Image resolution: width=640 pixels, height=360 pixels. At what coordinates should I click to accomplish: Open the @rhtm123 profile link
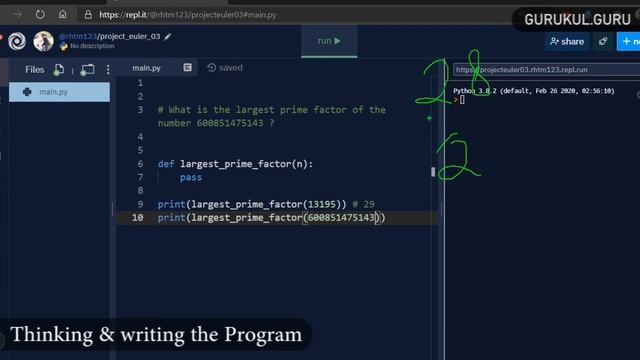point(78,36)
